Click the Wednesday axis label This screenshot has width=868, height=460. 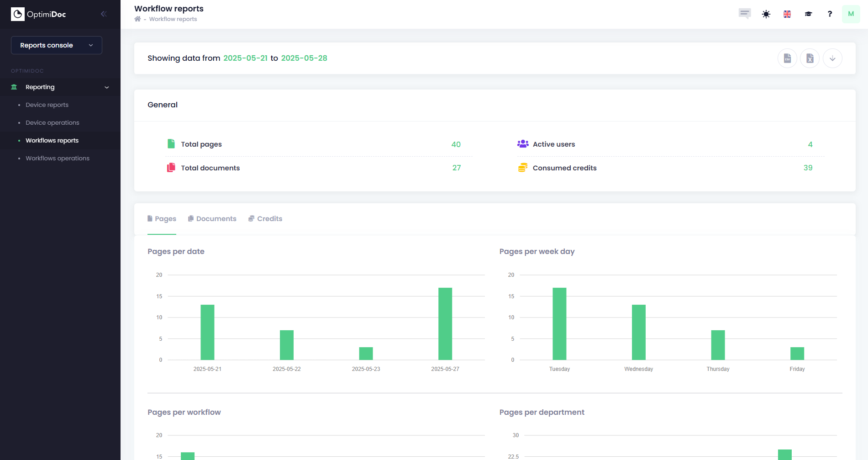(x=639, y=369)
